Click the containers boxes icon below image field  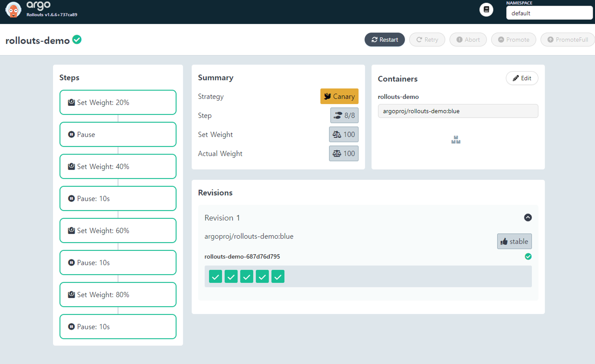[456, 140]
